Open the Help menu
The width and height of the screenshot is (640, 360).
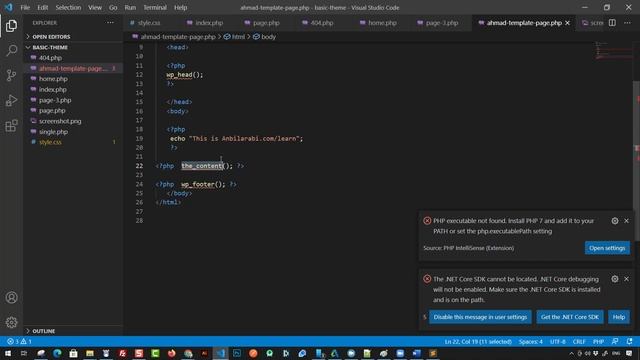(x=180, y=7)
